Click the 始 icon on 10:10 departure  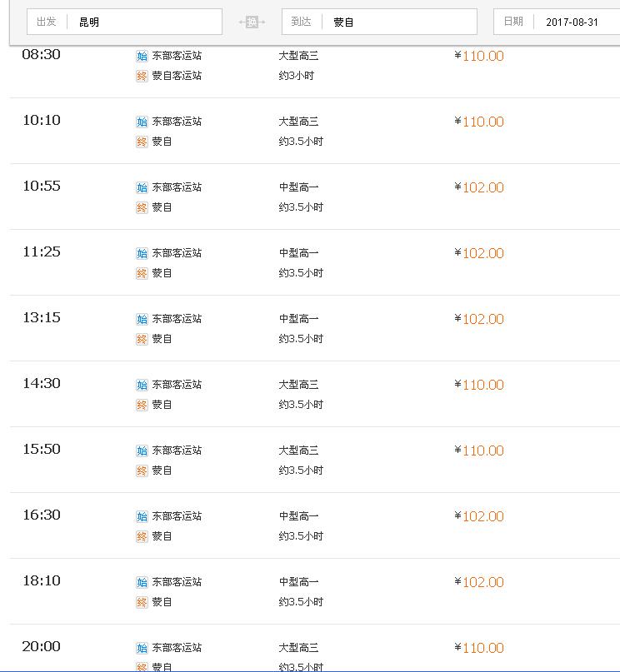(x=142, y=122)
